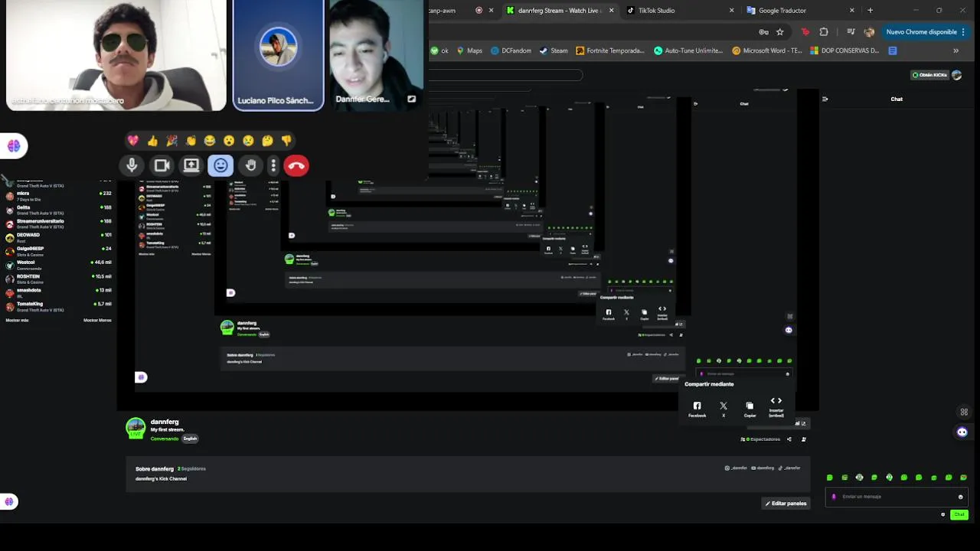The image size is (980, 551).
Task: Open DOP CONSERVAS bookmark
Action: click(x=844, y=51)
